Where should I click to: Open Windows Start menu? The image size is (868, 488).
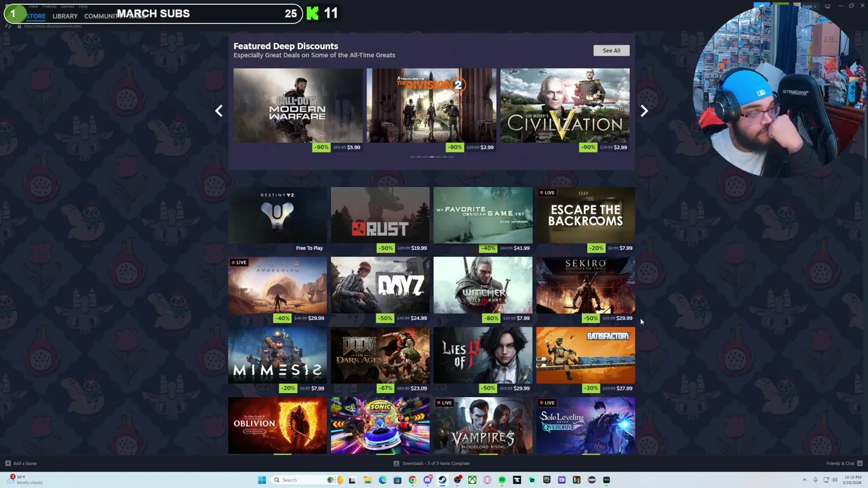(262, 480)
